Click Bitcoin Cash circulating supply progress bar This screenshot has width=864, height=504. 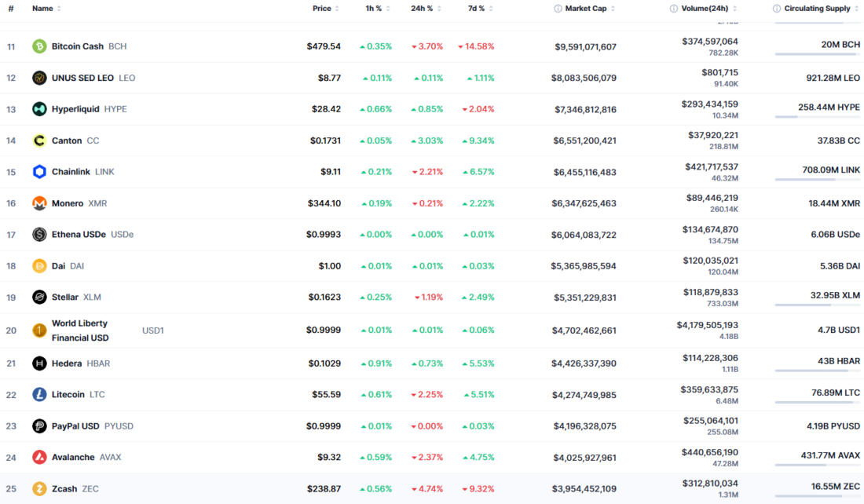coord(817,54)
